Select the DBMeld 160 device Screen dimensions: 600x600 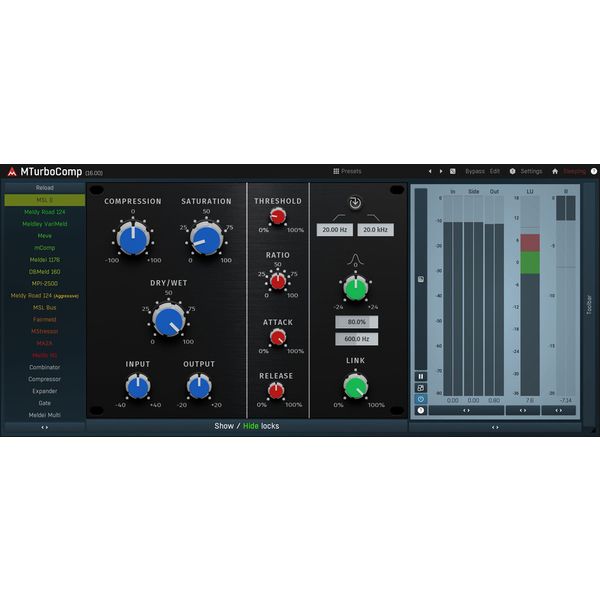tap(45, 272)
